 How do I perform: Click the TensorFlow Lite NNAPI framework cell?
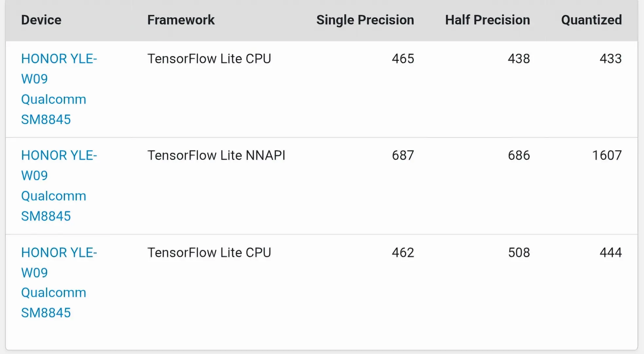coord(216,155)
